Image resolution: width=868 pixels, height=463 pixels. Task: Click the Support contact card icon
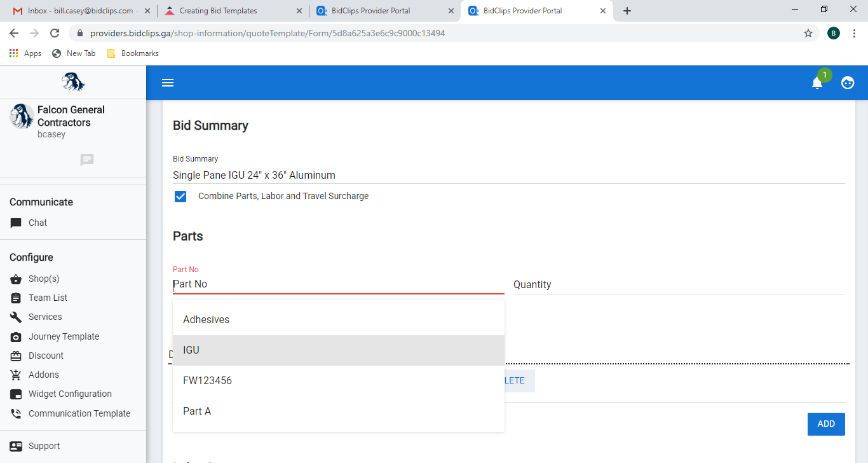[16, 446]
